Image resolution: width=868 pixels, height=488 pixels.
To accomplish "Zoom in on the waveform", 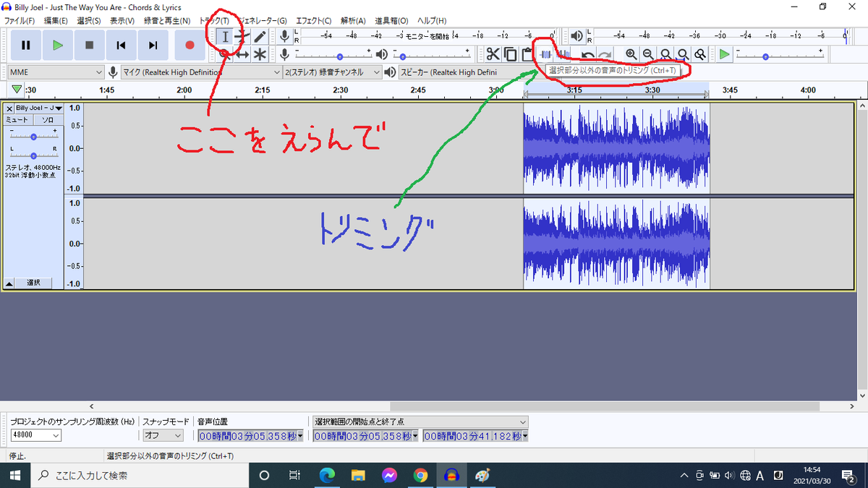I will 631,54.
